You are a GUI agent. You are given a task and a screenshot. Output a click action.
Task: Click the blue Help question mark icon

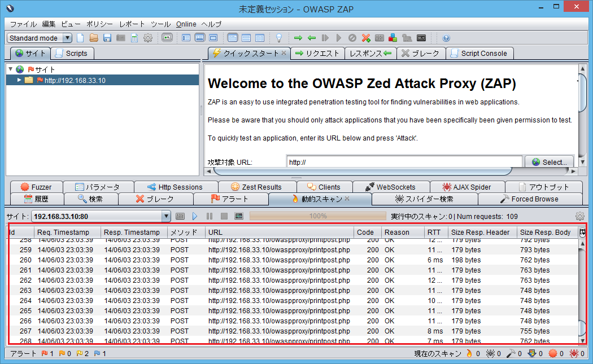point(446,38)
